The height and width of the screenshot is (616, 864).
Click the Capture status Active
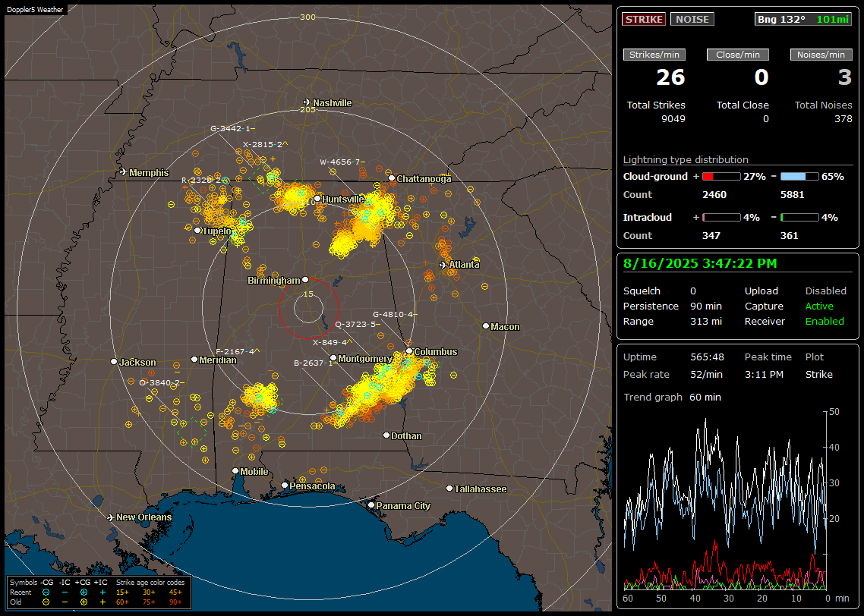[819, 306]
